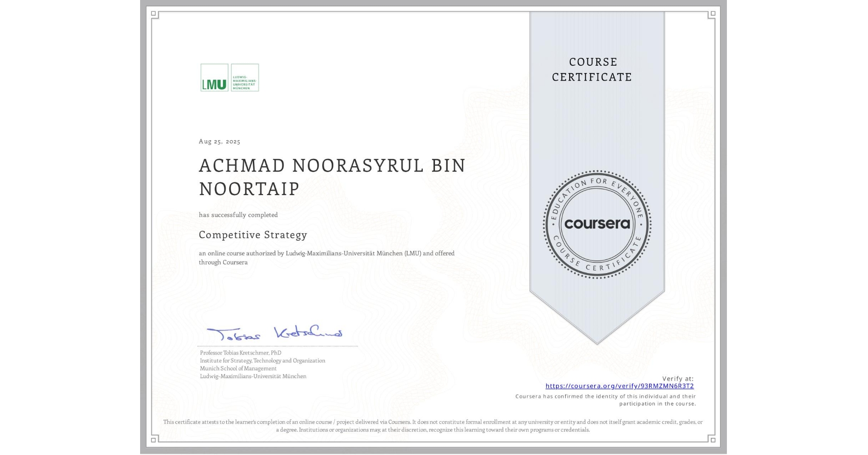Click 'Ludwig-Maximilians-Universität München' under the signature

click(253, 376)
